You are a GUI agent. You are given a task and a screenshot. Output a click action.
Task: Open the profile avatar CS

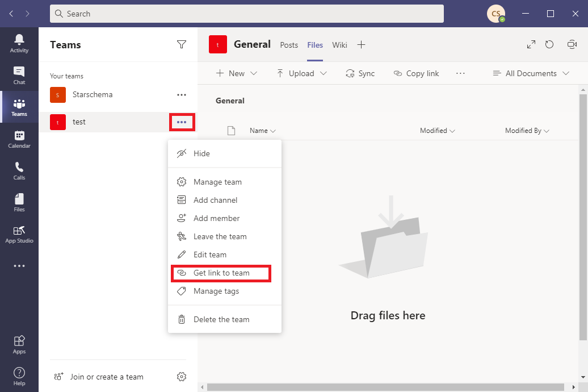[496, 14]
